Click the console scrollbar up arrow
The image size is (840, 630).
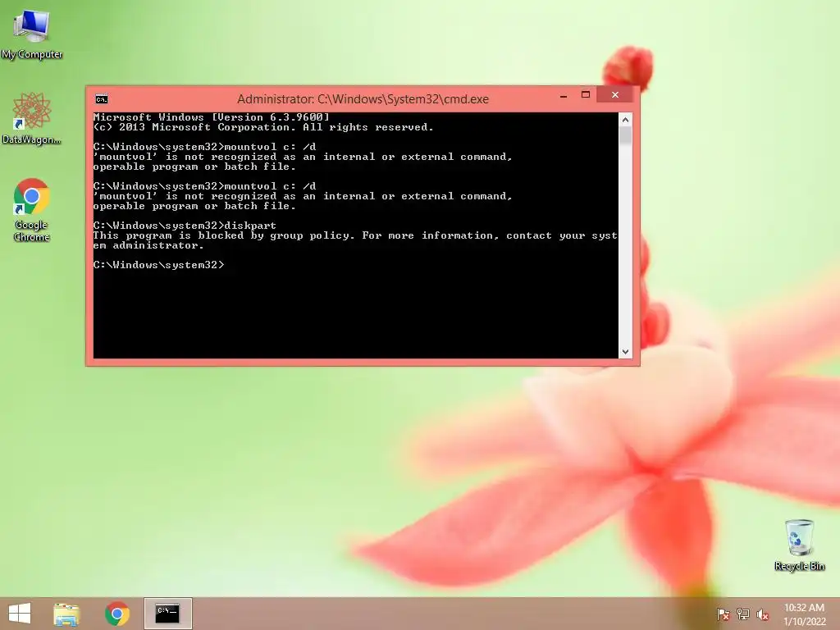coord(625,120)
